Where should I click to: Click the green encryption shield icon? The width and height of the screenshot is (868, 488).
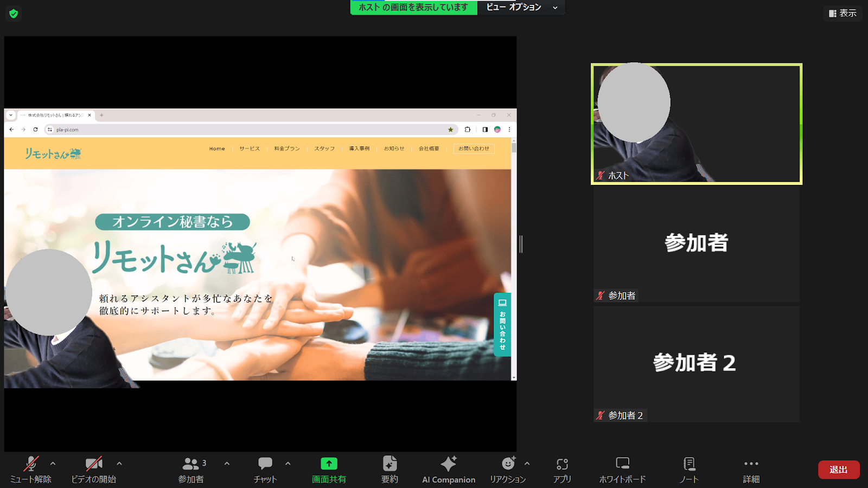pyautogui.click(x=14, y=14)
